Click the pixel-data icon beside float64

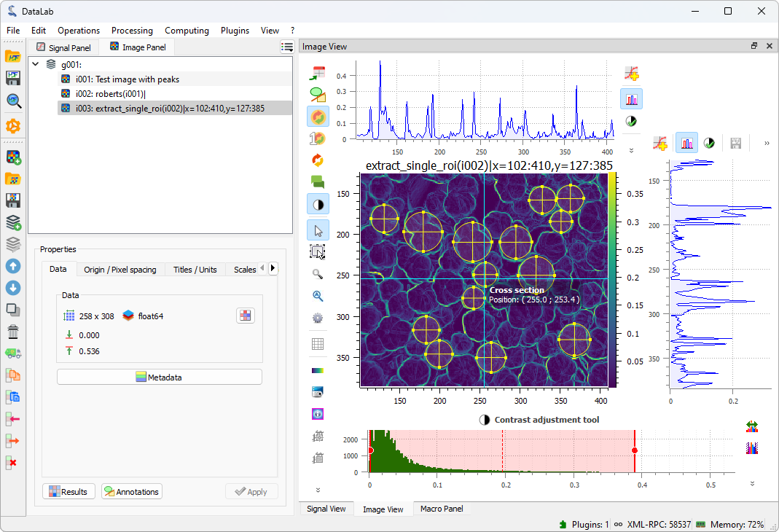point(246,316)
